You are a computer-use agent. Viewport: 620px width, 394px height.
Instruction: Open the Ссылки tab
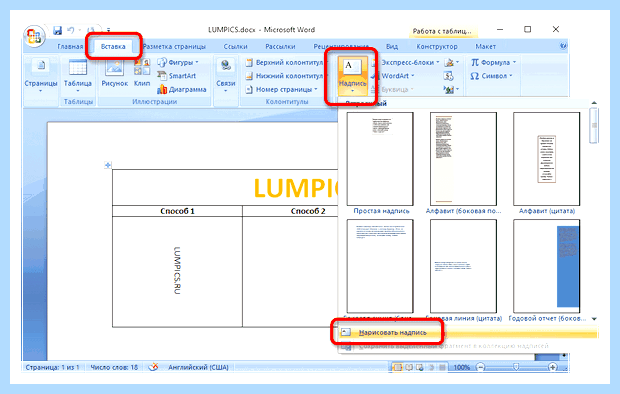(x=235, y=46)
